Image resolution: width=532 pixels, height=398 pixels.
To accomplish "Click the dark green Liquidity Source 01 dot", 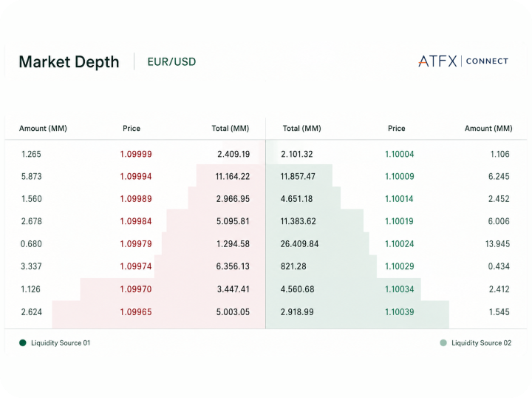I will tap(23, 343).
